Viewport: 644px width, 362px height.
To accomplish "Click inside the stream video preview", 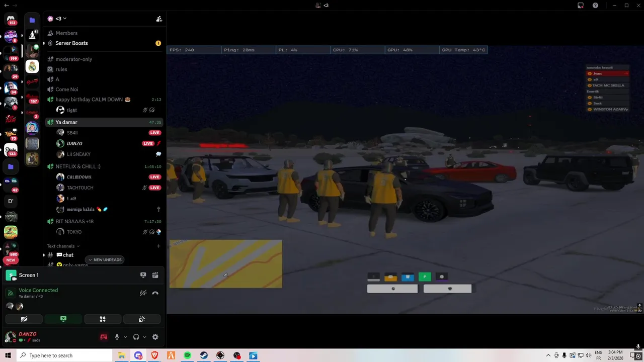I will click(x=405, y=179).
